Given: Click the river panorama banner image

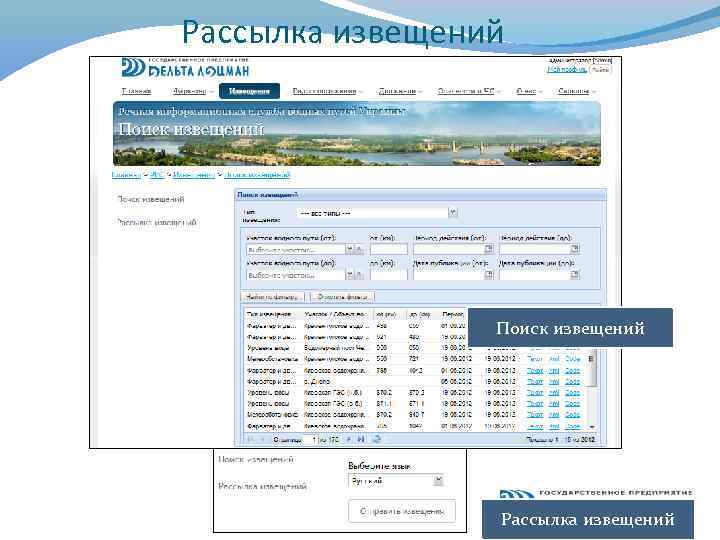Looking at the screenshot, I should click(x=357, y=134).
